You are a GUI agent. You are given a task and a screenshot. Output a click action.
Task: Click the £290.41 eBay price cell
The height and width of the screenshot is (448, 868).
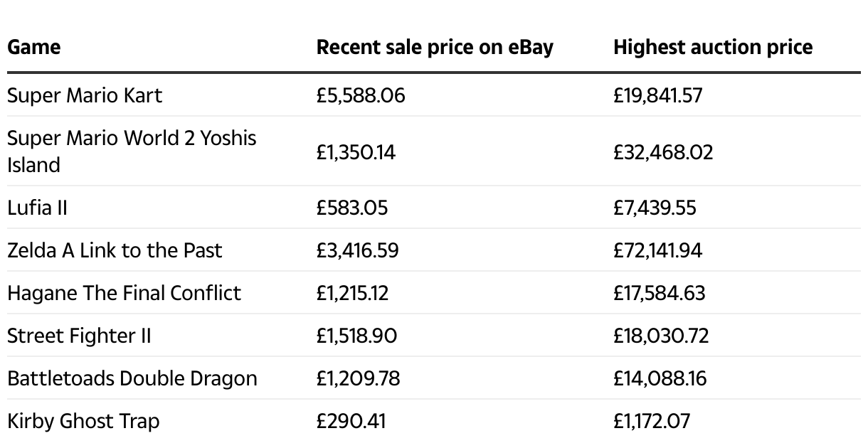coord(351,421)
